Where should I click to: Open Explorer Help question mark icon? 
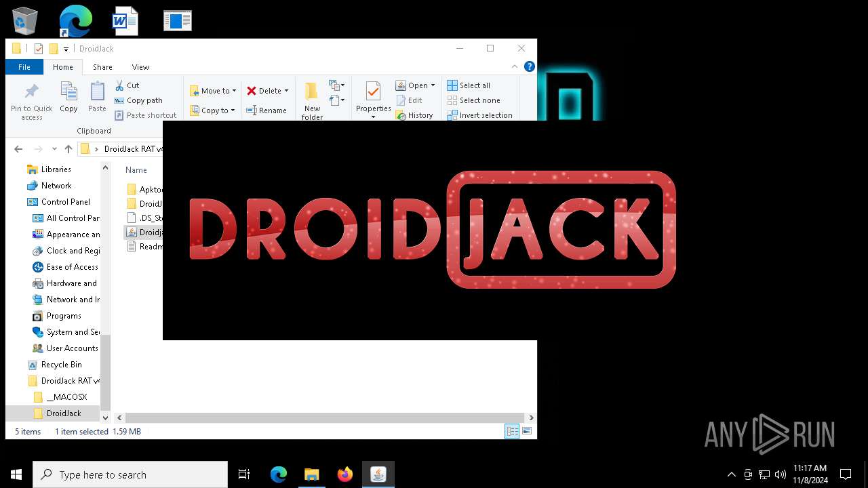(x=530, y=66)
